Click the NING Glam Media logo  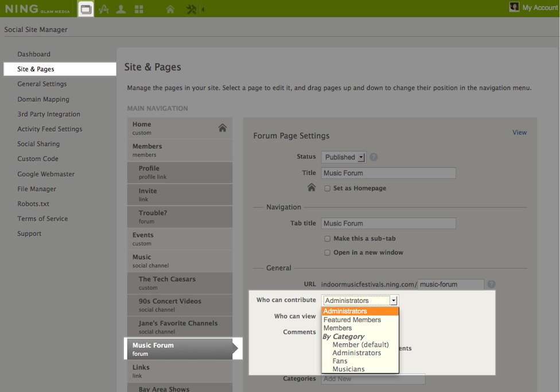[37, 9]
